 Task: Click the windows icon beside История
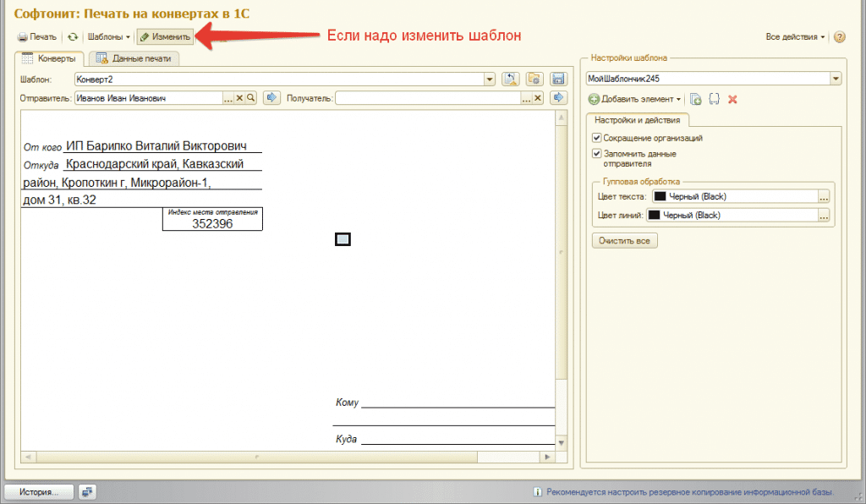(x=87, y=492)
